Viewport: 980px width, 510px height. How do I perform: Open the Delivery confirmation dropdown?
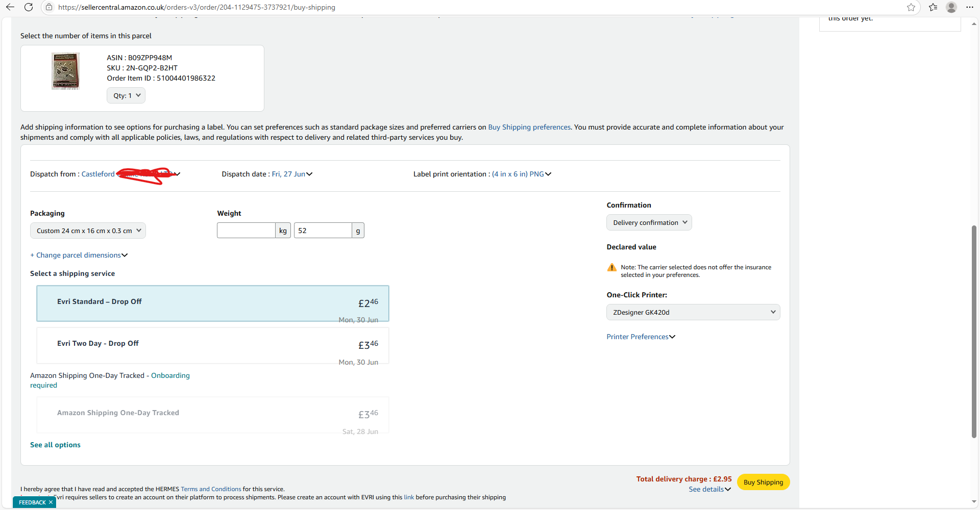coord(649,222)
